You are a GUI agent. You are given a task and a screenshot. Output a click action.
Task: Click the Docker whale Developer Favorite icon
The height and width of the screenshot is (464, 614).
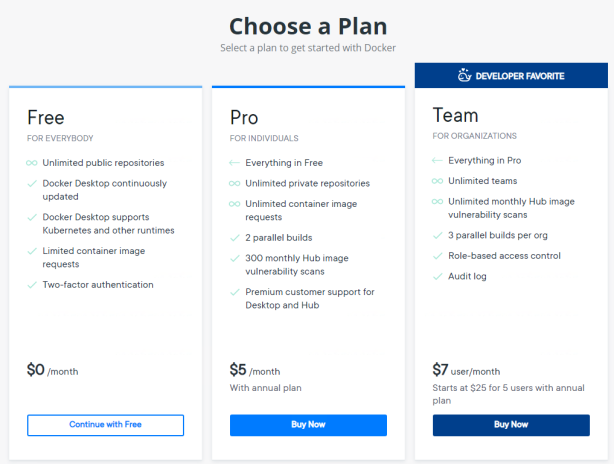coord(464,74)
